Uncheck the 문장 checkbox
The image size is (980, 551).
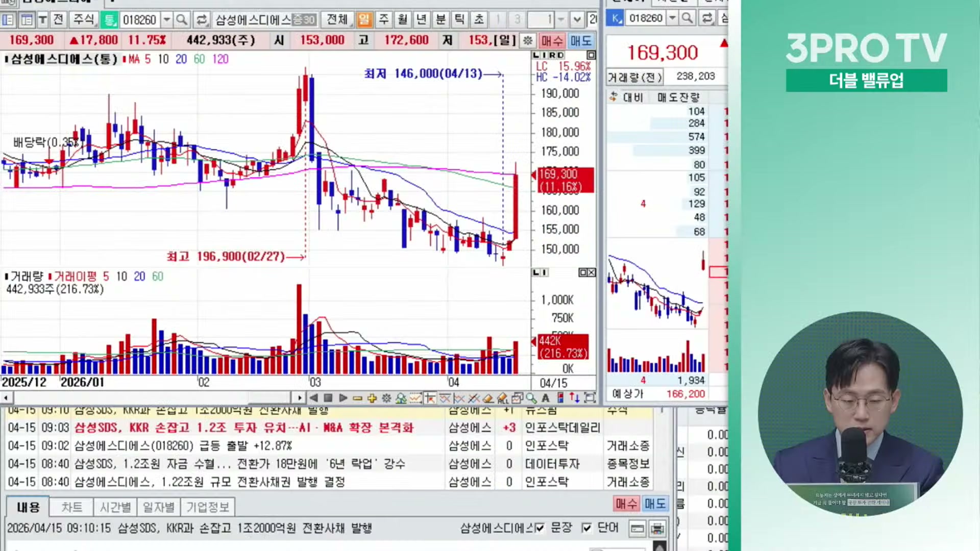(540, 528)
